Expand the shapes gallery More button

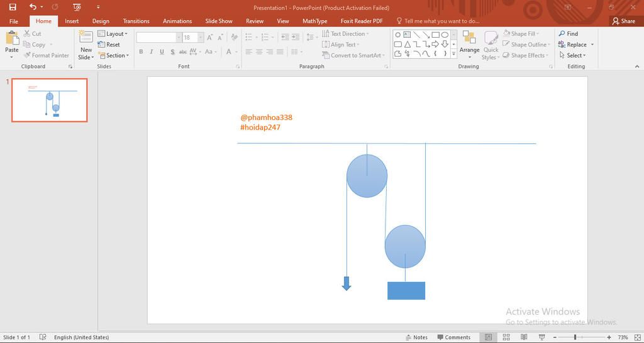[454, 53]
